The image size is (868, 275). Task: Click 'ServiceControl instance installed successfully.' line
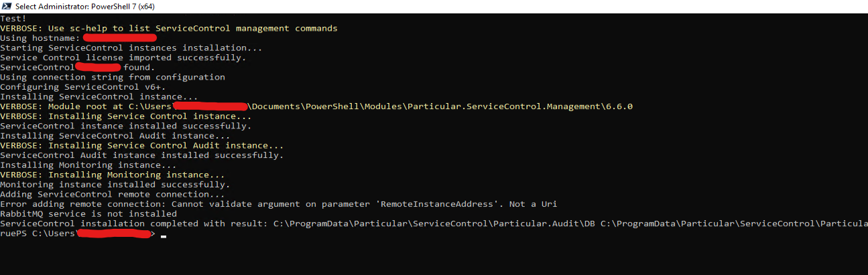(x=126, y=126)
